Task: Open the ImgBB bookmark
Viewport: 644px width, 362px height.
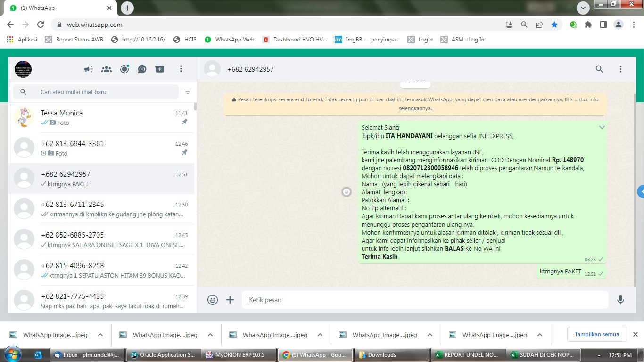Action: click(x=367, y=40)
